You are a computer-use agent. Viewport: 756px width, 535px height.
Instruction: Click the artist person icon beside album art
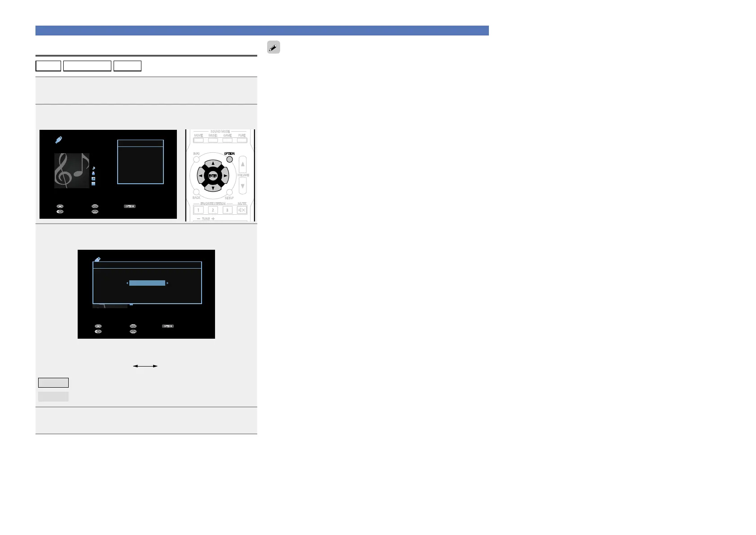coord(93,173)
